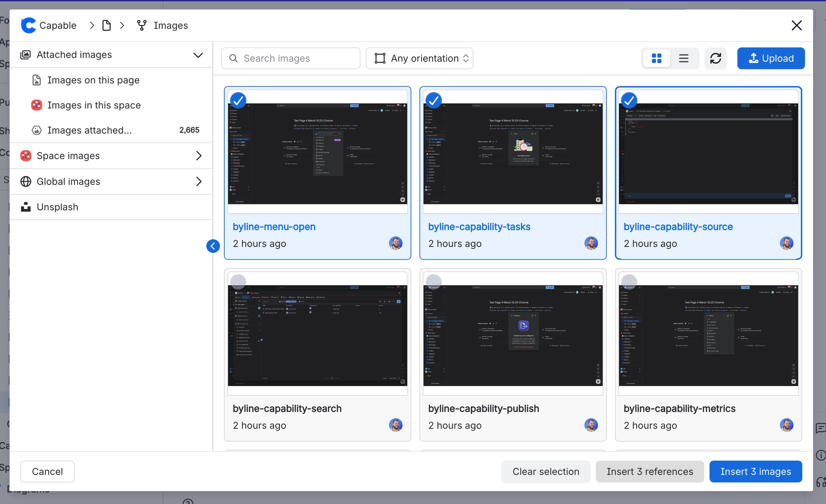The height and width of the screenshot is (504, 826).
Task: Select Images on this page
Action: (x=93, y=80)
